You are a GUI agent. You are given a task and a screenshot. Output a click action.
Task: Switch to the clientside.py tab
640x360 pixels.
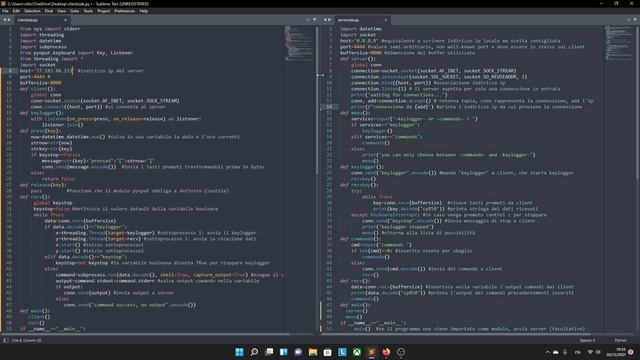(41, 20)
